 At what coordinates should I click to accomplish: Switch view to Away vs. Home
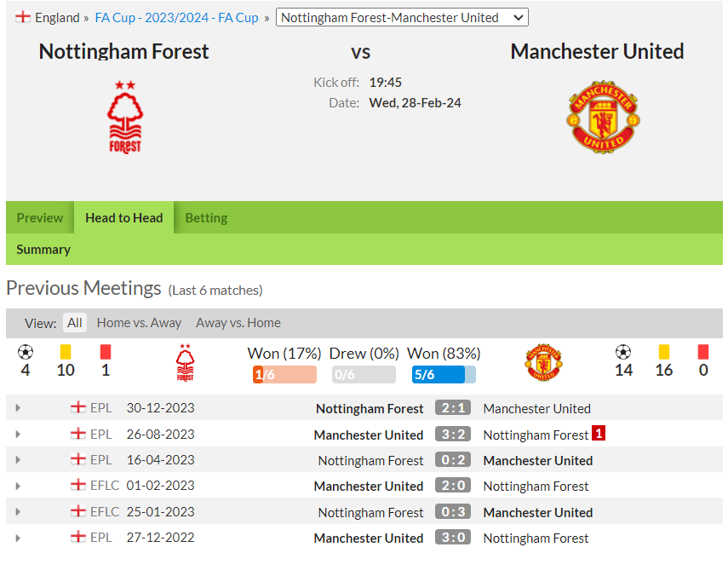pyautogui.click(x=238, y=323)
